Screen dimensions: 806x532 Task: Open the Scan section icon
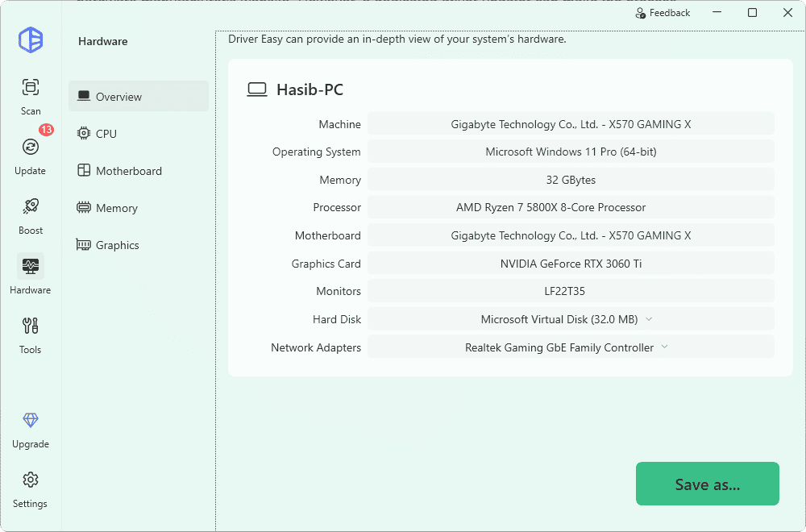(x=31, y=87)
